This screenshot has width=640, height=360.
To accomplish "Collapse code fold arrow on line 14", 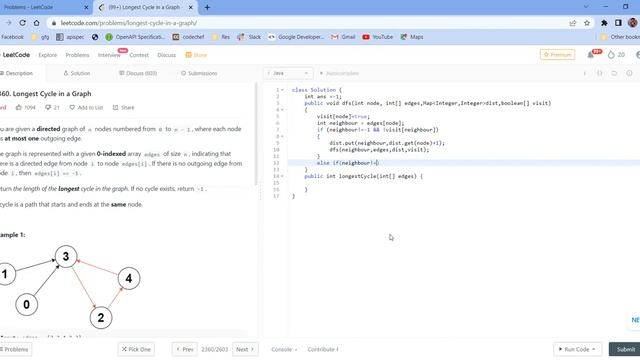I will tap(282, 176).
